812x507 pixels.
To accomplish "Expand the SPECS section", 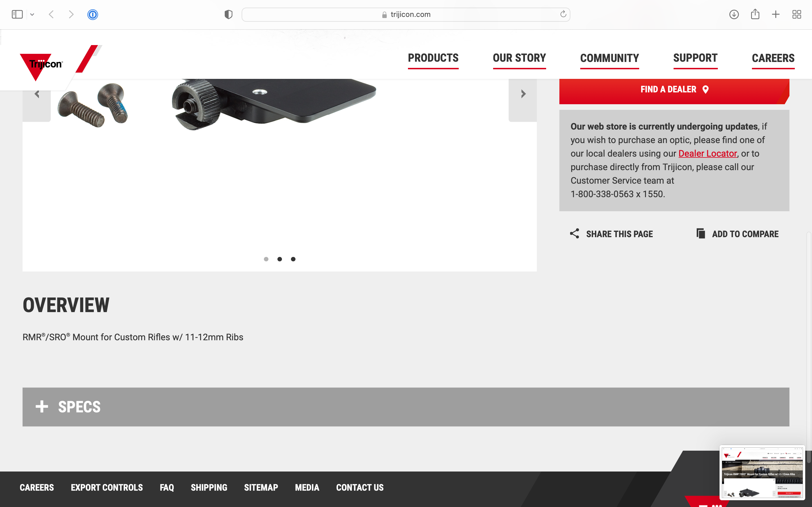I will point(406,407).
